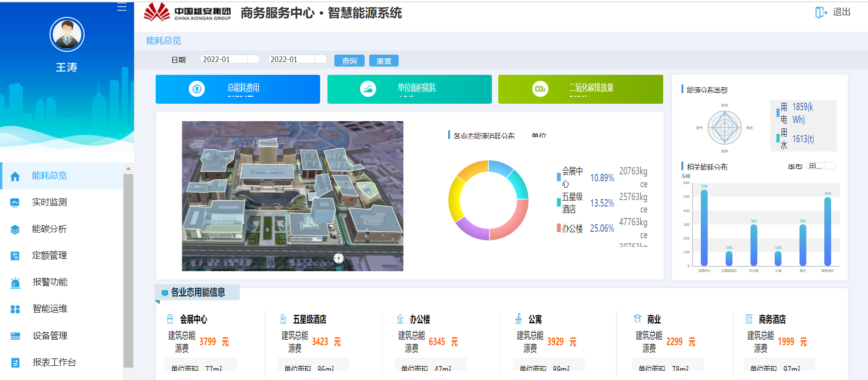Click the 报警功能 alarm icon
The height and width of the screenshot is (380, 868).
coord(15,283)
